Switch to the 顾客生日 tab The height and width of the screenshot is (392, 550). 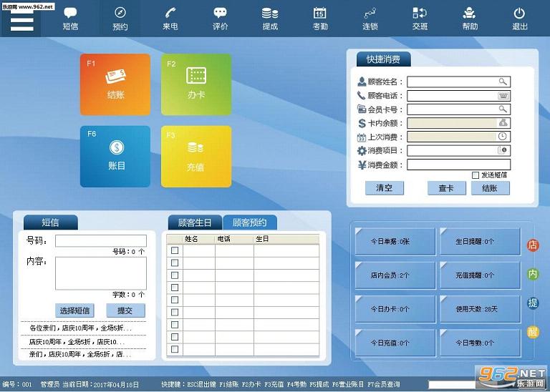tap(195, 222)
